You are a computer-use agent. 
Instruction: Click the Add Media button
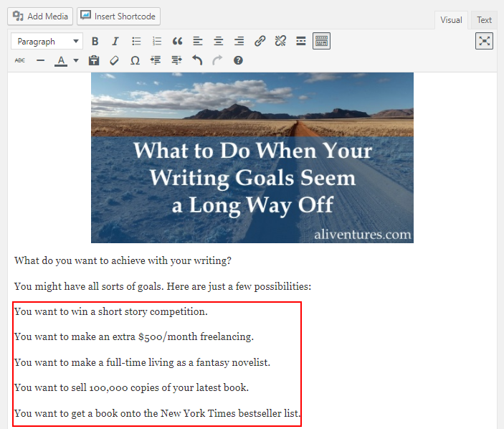(41, 16)
